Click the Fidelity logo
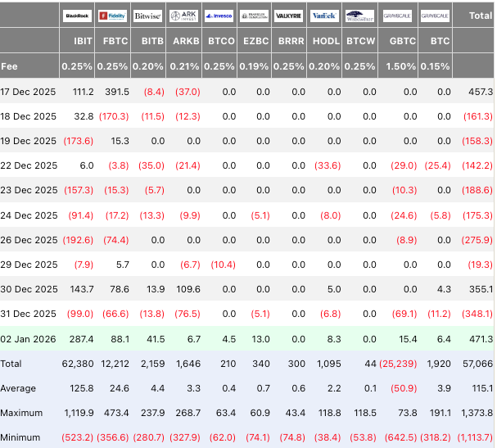Screen dimensions: 497x448 pos(112,16)
